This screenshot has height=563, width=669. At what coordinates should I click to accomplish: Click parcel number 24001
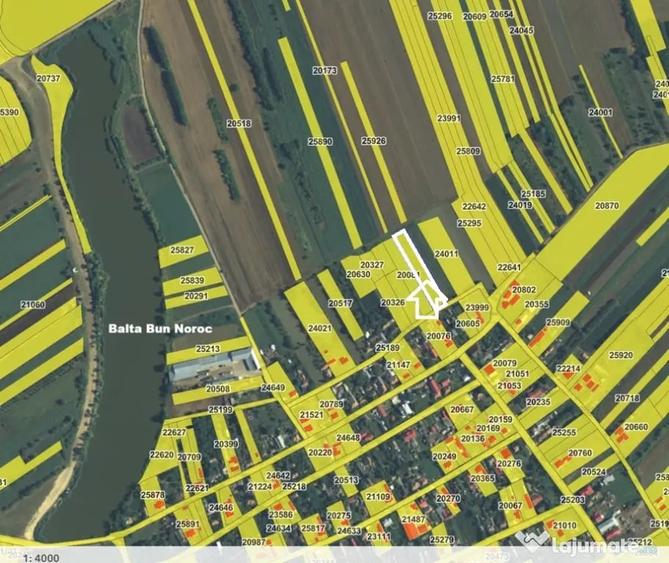tap(600, 113)
